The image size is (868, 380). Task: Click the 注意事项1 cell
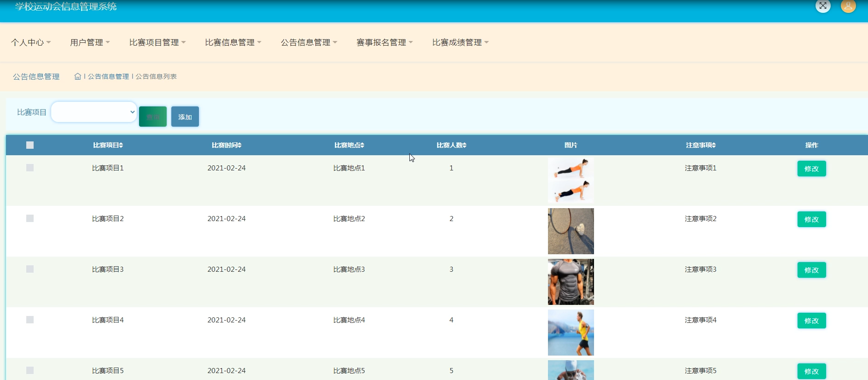(700, 168)
